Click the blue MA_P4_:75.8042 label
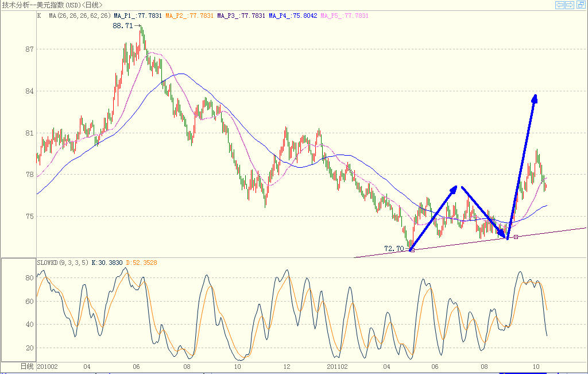This screenshot has height=374, width=588. (x=293, y=16)
